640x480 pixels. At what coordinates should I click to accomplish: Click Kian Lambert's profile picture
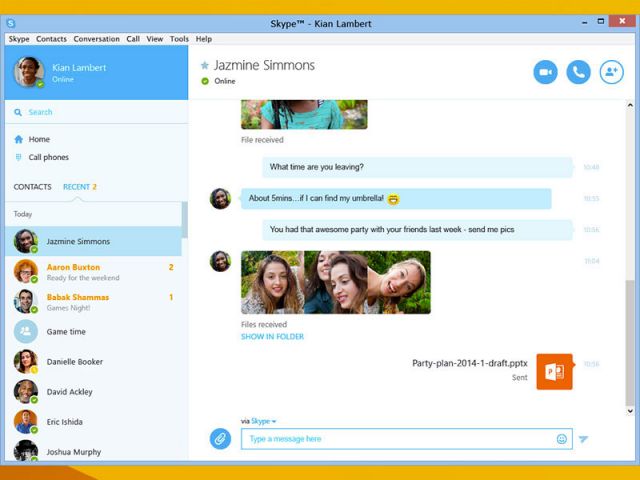click(x=29, y=72)
